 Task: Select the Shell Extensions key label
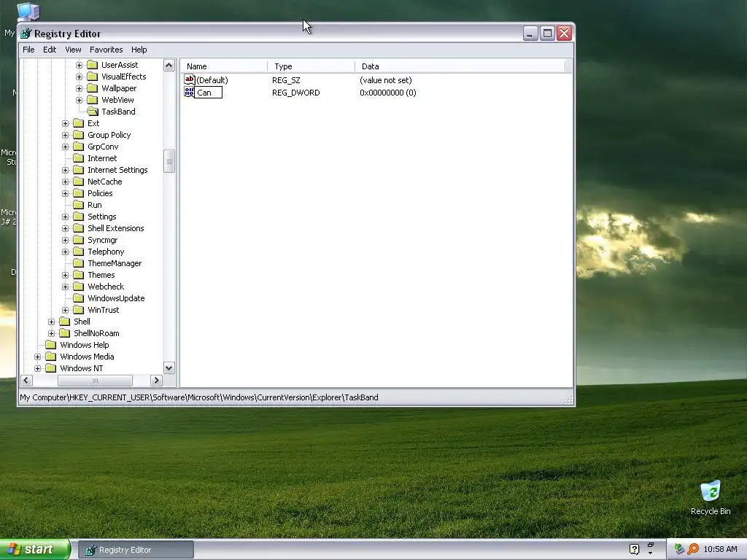pyautogui.click(x=115, y=228)
